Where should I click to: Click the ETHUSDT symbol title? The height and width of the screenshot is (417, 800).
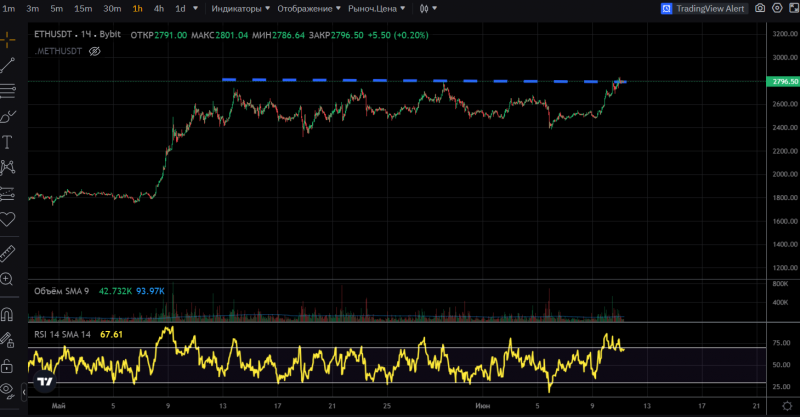(78, 34)
